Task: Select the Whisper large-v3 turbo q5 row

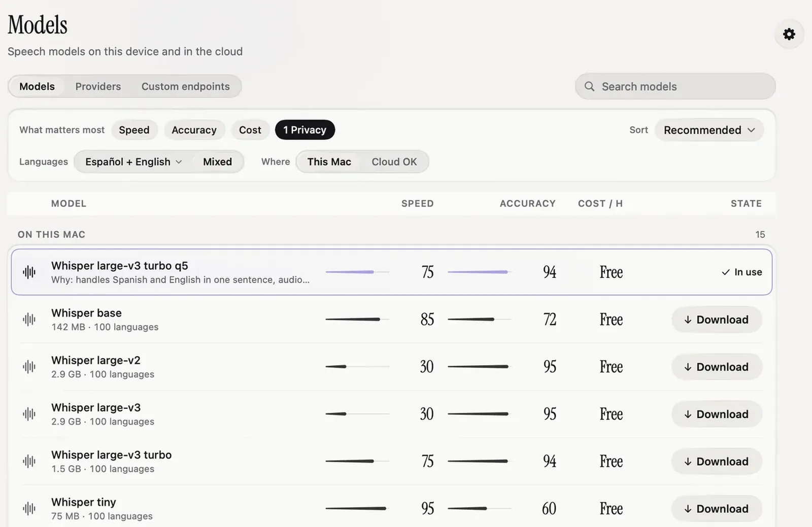Action: [392, 272]
